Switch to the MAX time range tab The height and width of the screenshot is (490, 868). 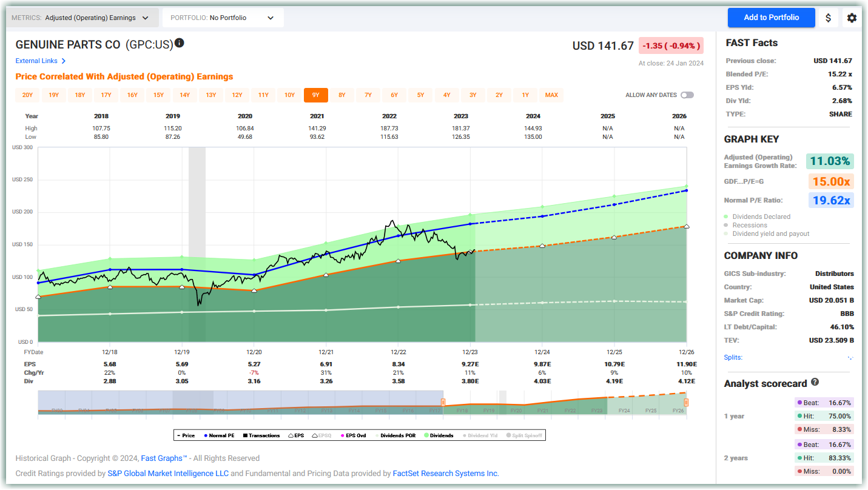click(x=551, y=95)
